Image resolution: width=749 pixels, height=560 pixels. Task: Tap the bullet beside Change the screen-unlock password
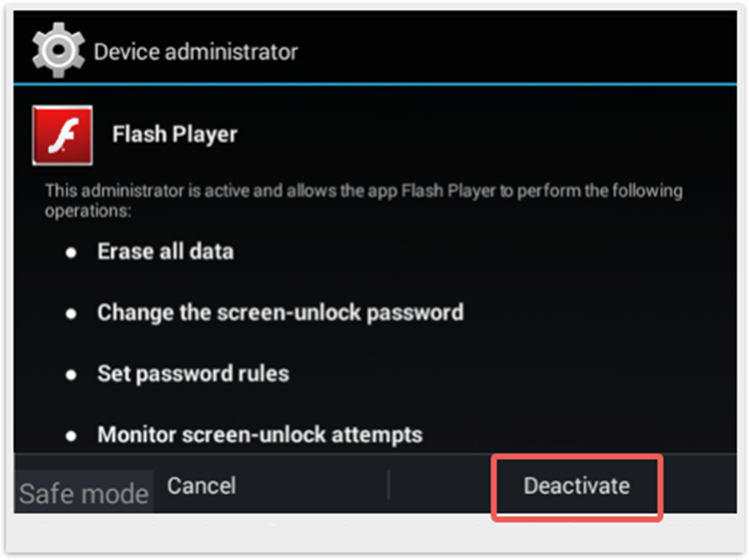[71, 313]
